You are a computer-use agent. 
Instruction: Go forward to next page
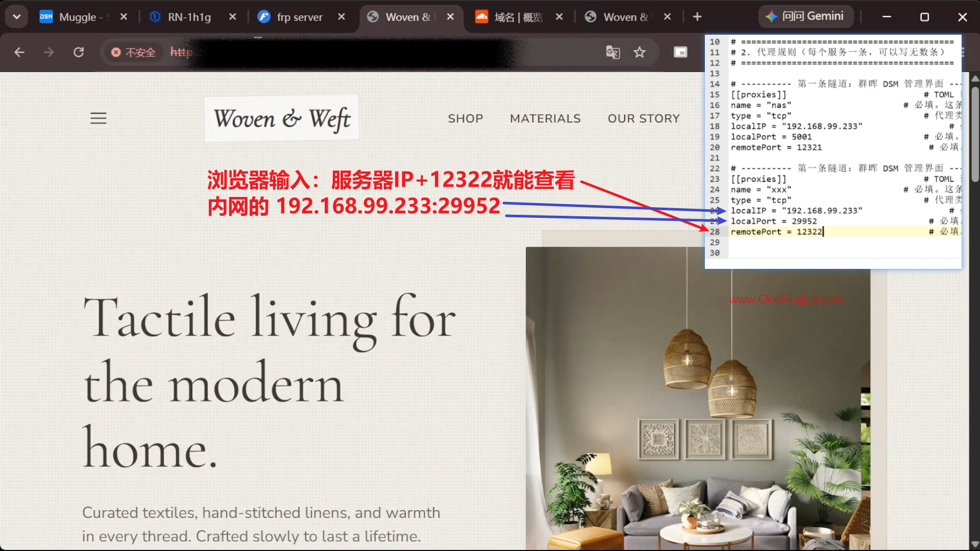[48, 52]
